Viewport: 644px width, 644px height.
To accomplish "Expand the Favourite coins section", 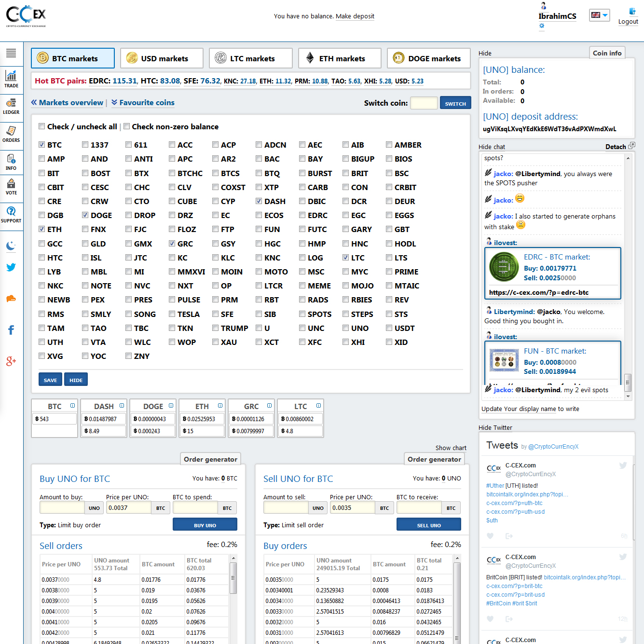I will pos(143,102).
